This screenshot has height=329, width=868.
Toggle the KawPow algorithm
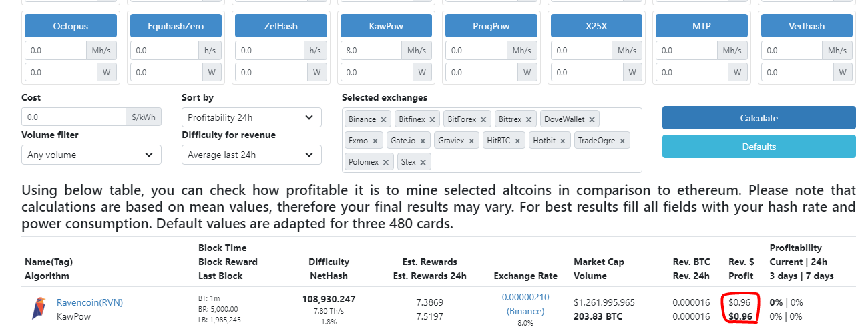[386, 27]
